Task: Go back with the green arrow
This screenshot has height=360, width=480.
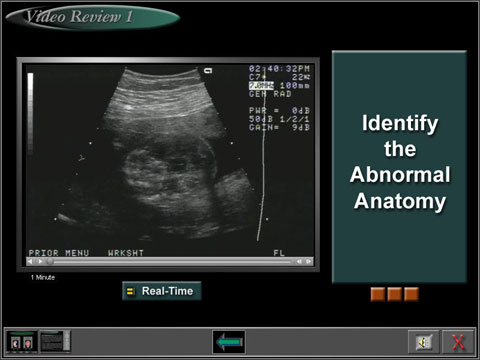Action: (x=229, y=342)
